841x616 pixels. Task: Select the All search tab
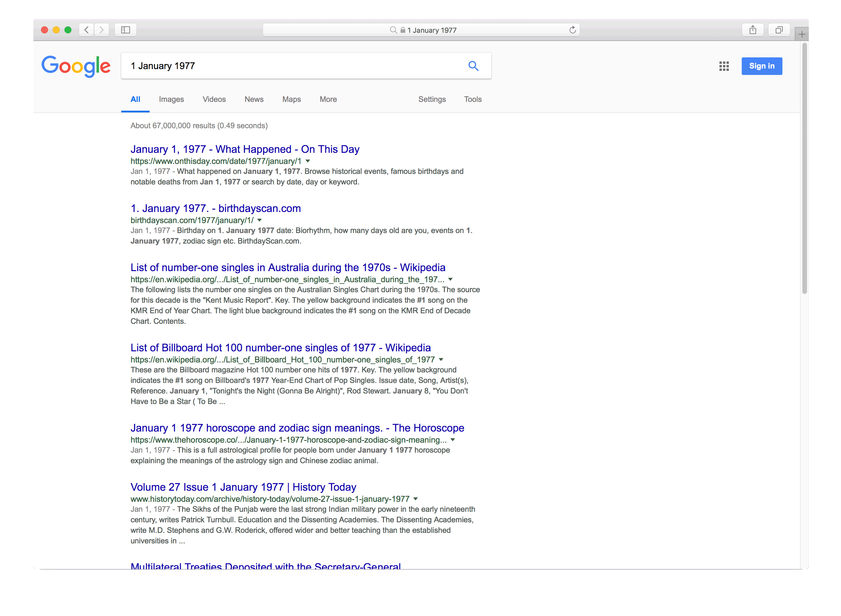[x=135, y=99]
